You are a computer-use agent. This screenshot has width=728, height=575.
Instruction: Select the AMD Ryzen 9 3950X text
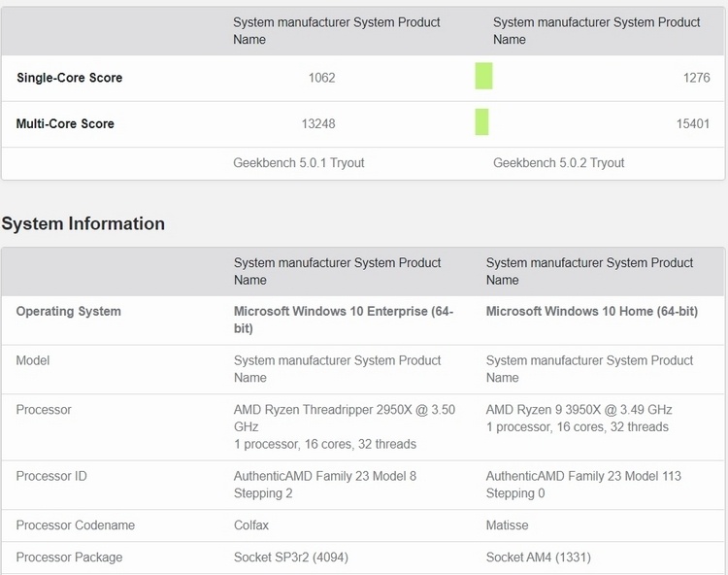(579, 410)
